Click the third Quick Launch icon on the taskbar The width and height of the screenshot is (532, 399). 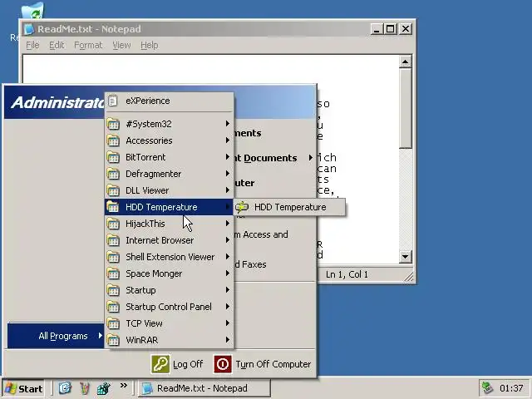[x=103, y=388]
